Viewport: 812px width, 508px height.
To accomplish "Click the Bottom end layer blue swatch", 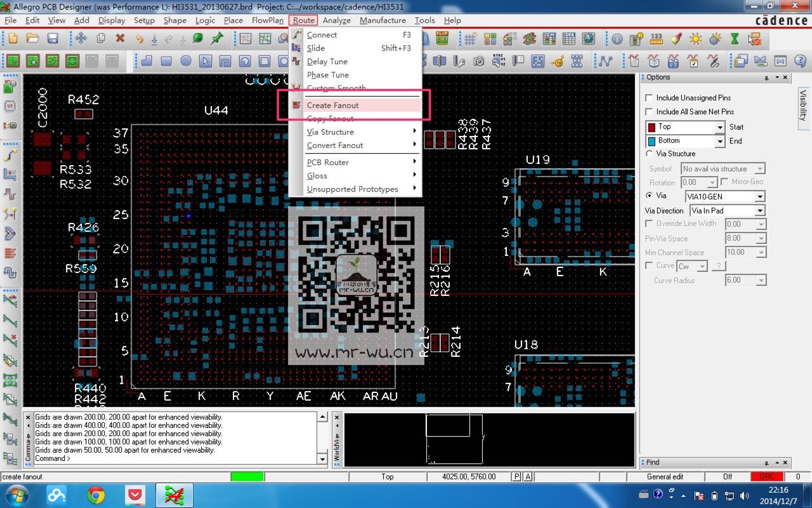I will 652,141.
